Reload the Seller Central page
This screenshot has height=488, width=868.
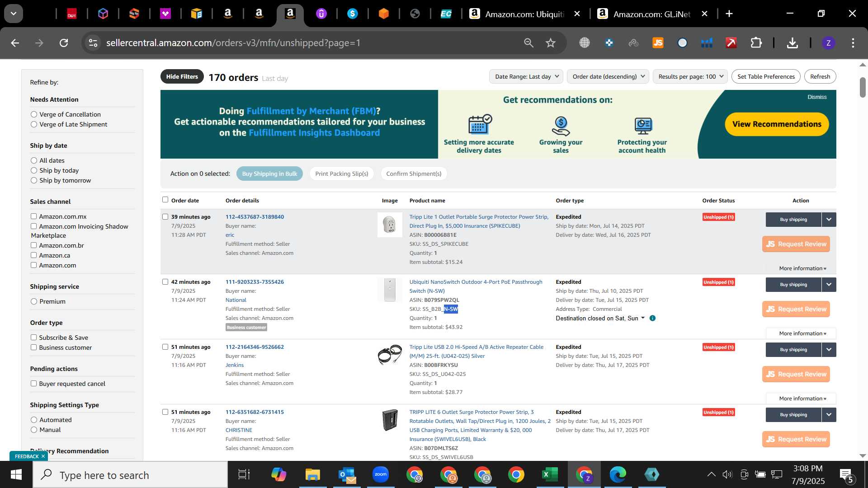coord(64,43)
